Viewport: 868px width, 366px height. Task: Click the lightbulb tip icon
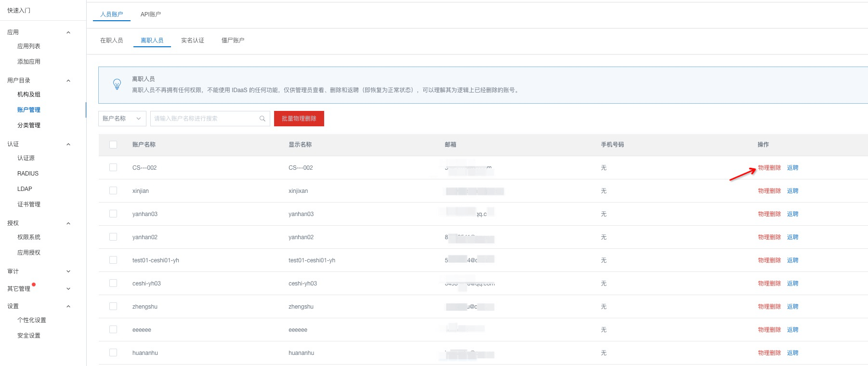pyautogui.click(x=117, y=84)
